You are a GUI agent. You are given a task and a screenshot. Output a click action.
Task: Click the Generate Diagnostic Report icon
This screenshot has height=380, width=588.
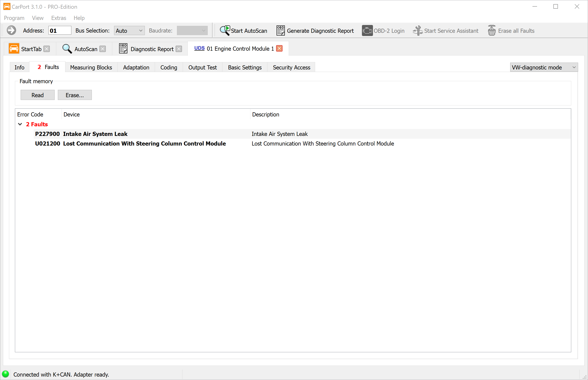280,31
